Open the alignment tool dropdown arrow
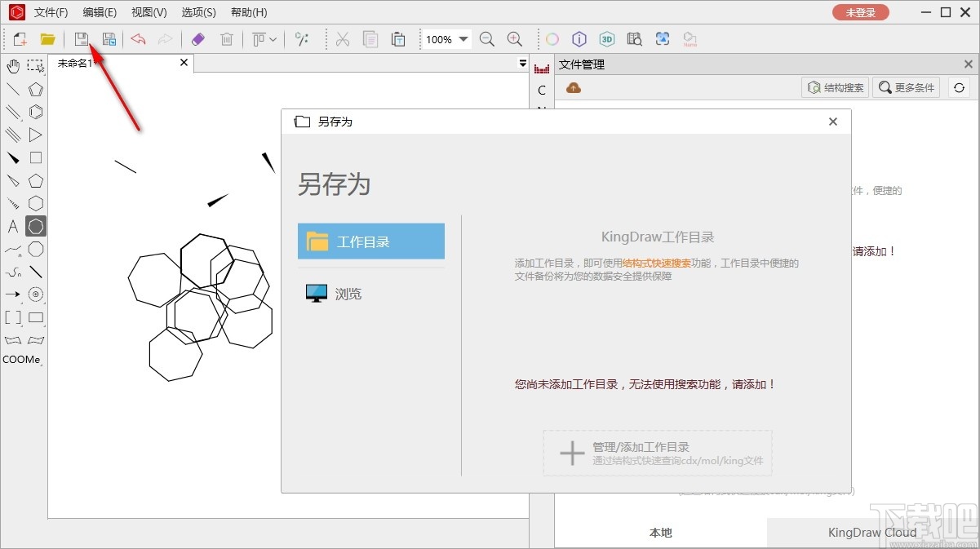 click(272, 38)
